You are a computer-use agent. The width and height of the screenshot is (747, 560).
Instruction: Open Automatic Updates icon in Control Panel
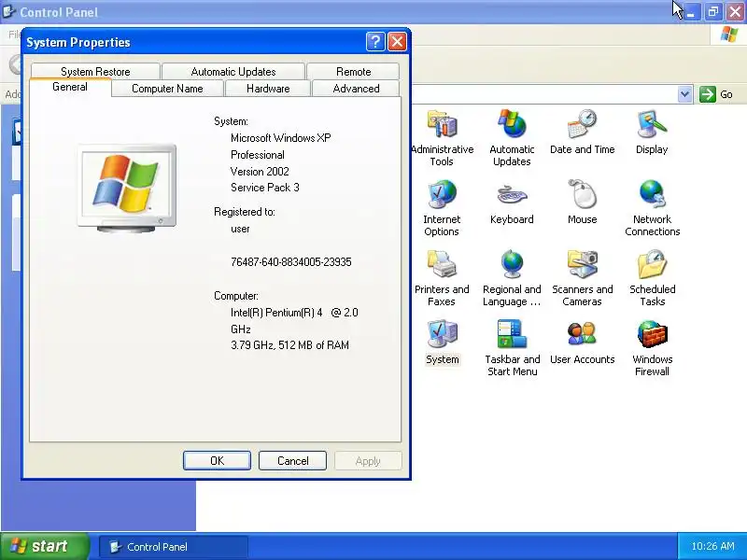coord(512,137)
